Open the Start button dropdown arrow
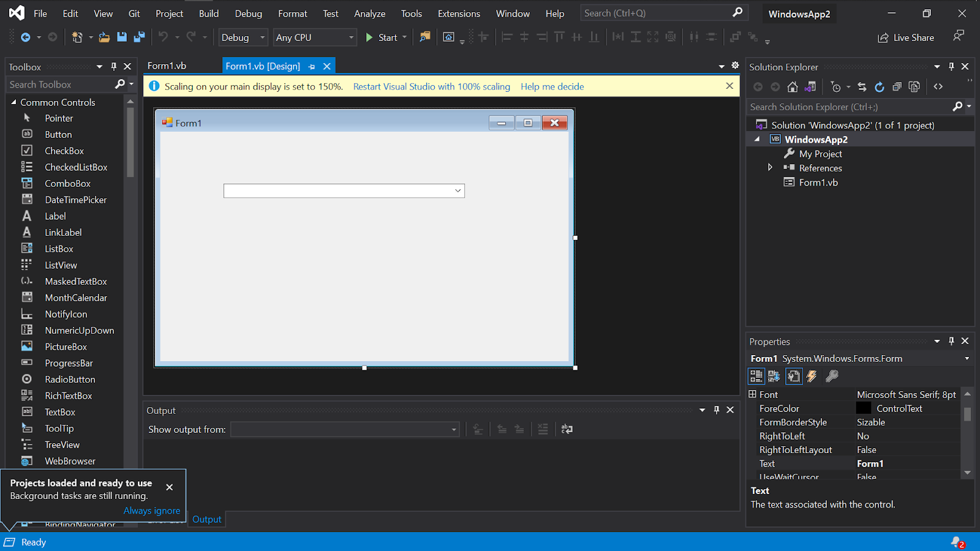The height and width of the screenshot is (551, 980). [x=404, y=37]
